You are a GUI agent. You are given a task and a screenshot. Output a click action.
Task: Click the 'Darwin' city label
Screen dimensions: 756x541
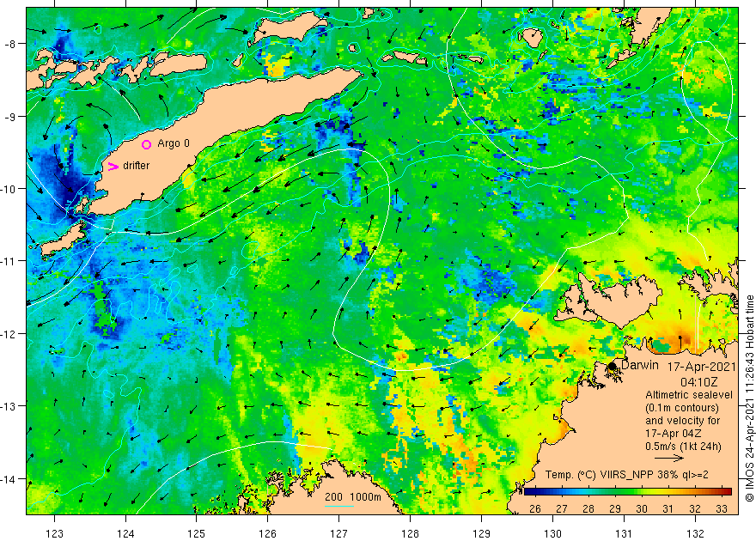pos(640,365)
